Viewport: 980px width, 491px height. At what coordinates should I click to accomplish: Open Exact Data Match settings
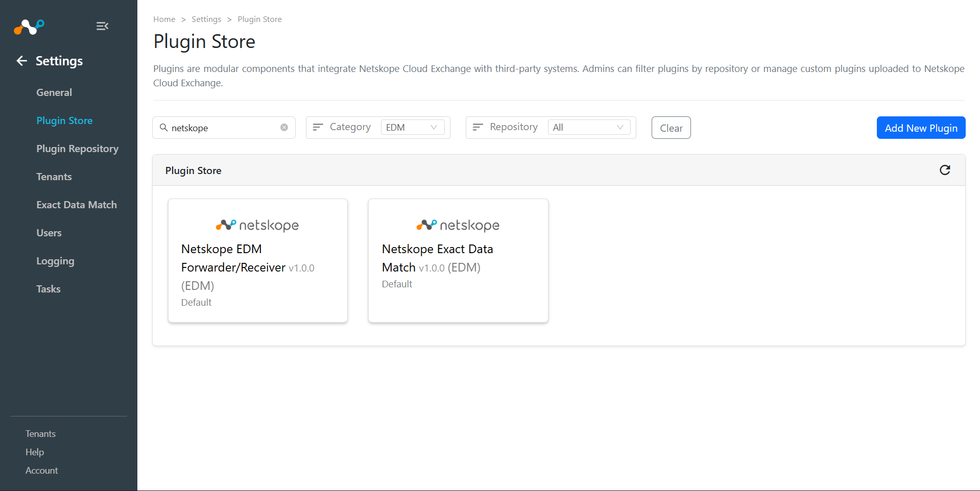click(x=77, y=205)
